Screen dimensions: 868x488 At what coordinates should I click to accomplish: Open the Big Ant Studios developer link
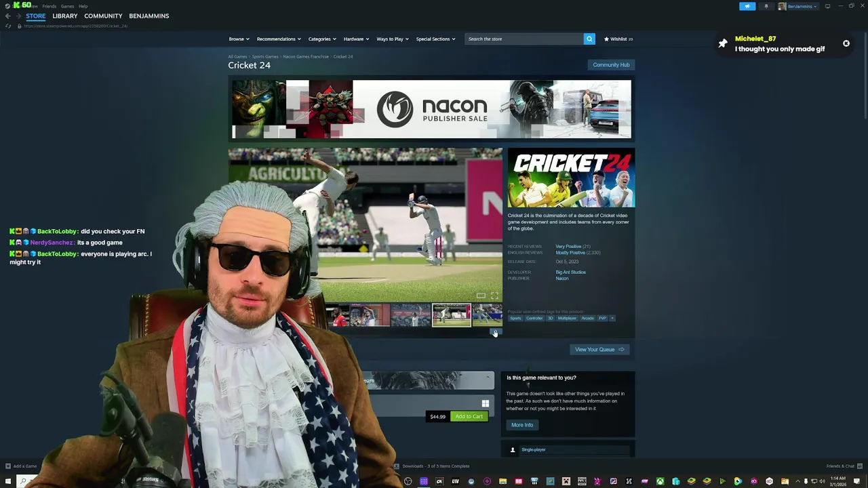pyautogui.click(x=570, y=272)
